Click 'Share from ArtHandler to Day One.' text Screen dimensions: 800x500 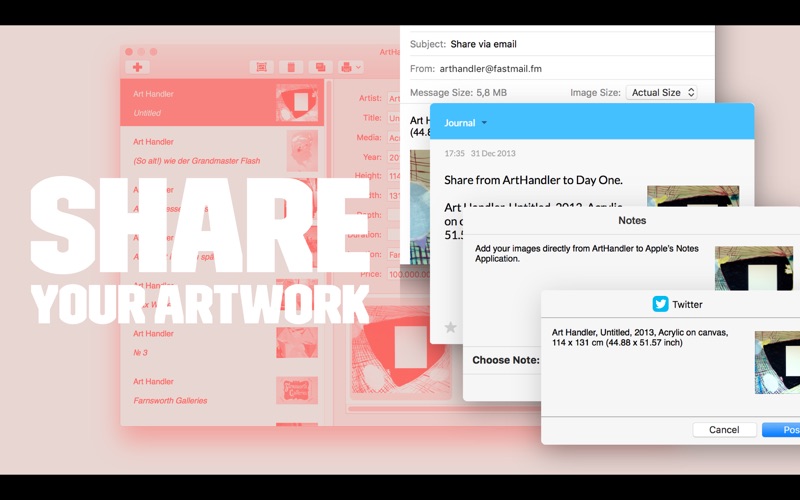tap(533, 180)
